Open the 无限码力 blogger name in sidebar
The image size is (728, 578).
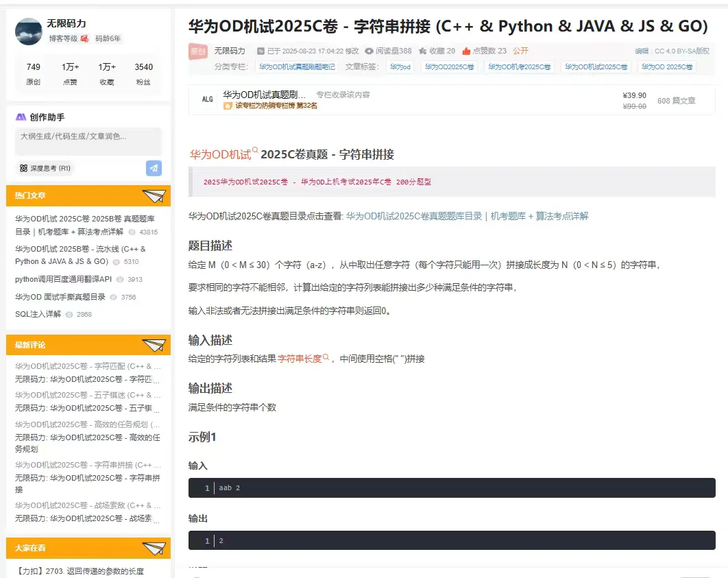(66, 24)
